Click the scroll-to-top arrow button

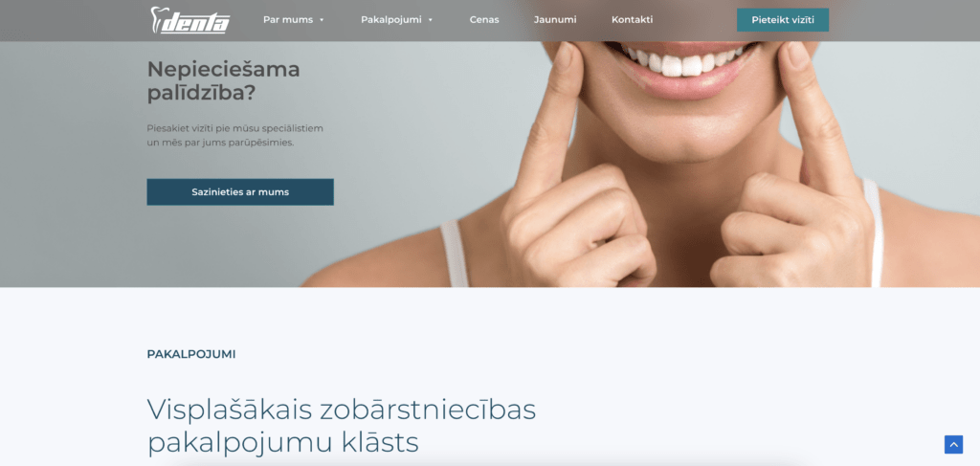[x=953, y=444]
